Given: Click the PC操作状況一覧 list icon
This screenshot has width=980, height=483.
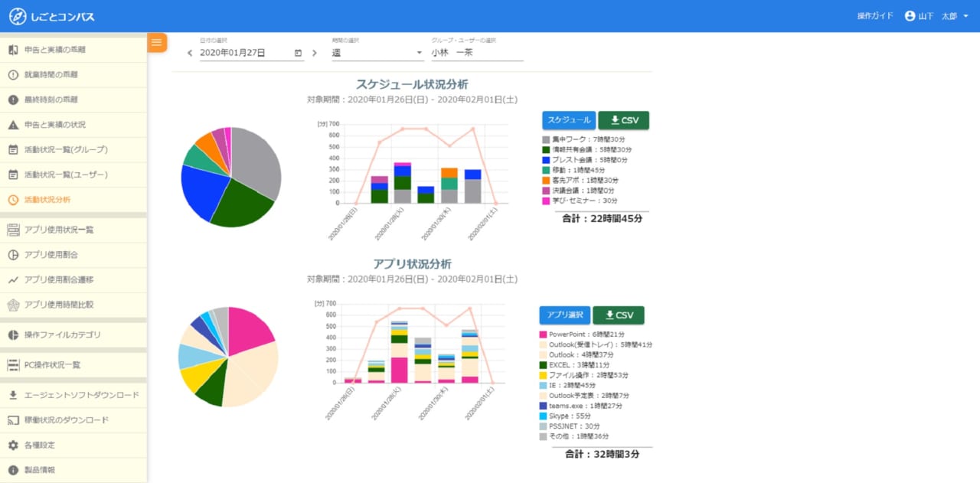Looking at the screenshot, I should [x=13, y=365].
